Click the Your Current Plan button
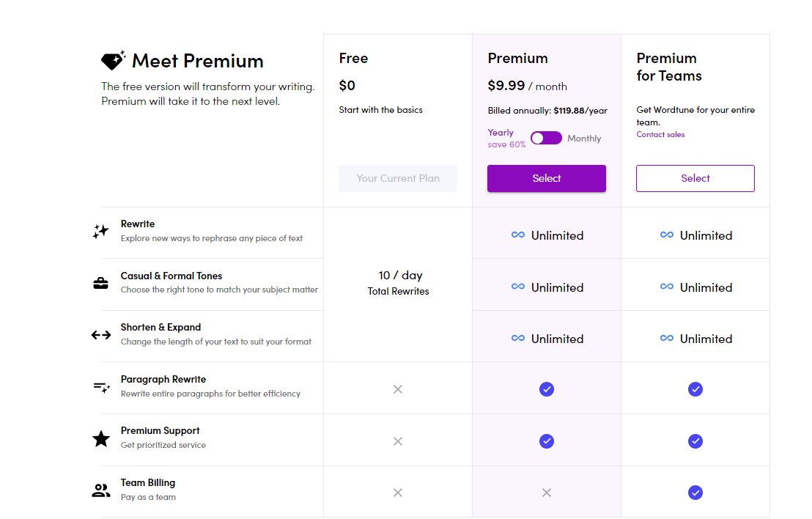812x519 pixels. coord(398,178)
